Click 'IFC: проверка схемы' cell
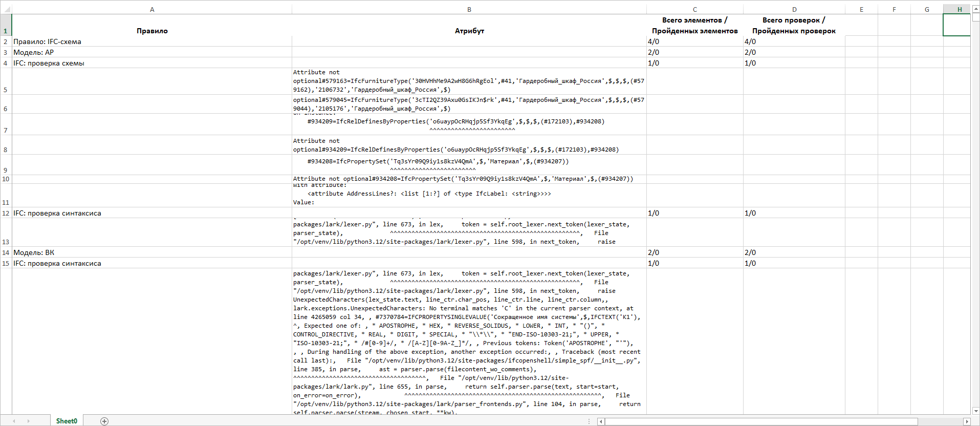 (x=49, y=63)
